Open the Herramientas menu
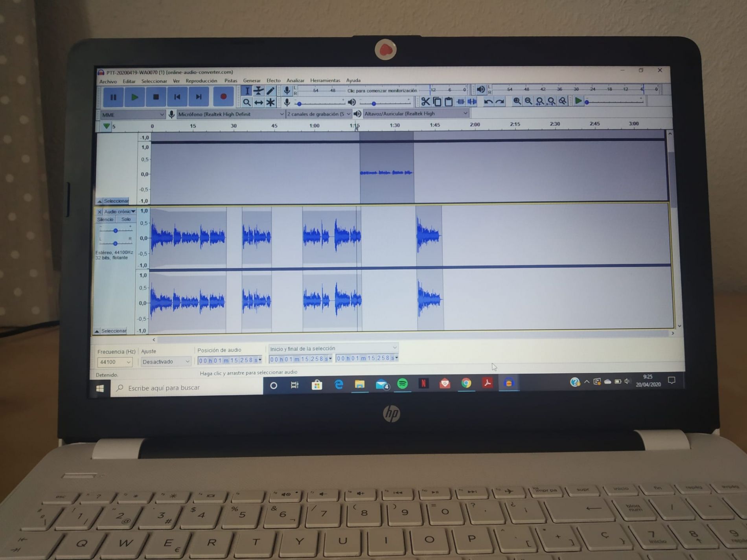This screenshot has height=560, width=747. point(325,81)
